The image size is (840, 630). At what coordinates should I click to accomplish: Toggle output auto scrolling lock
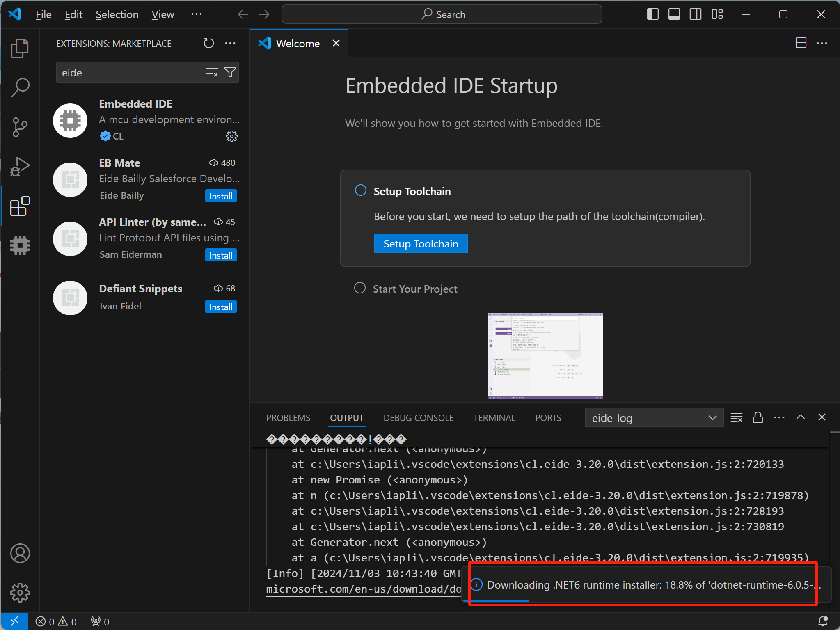(758, 418)
